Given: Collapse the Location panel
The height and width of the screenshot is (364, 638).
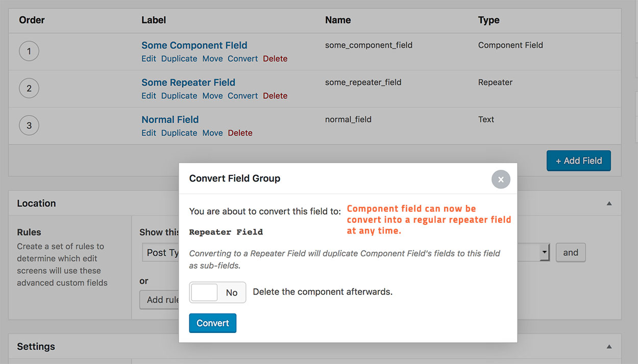Looking at the screenshot, I should point(609,203).
